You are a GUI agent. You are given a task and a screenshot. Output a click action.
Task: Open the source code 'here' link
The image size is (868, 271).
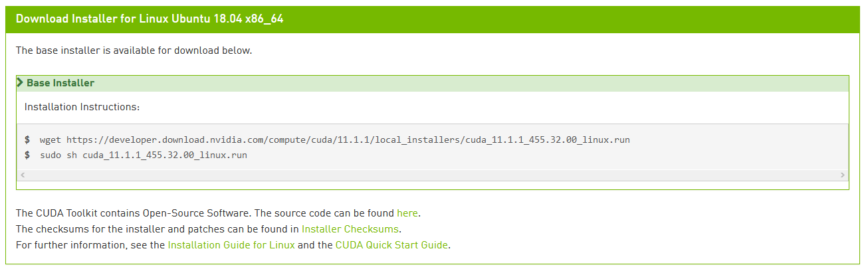407,213
